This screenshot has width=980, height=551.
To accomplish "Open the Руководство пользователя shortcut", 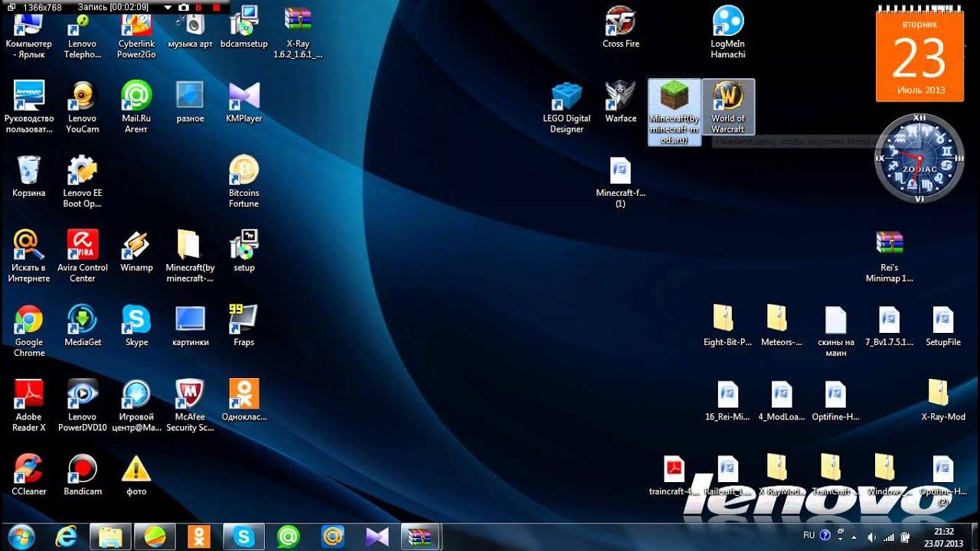I will pyautogui.click(x=29, y=107).
